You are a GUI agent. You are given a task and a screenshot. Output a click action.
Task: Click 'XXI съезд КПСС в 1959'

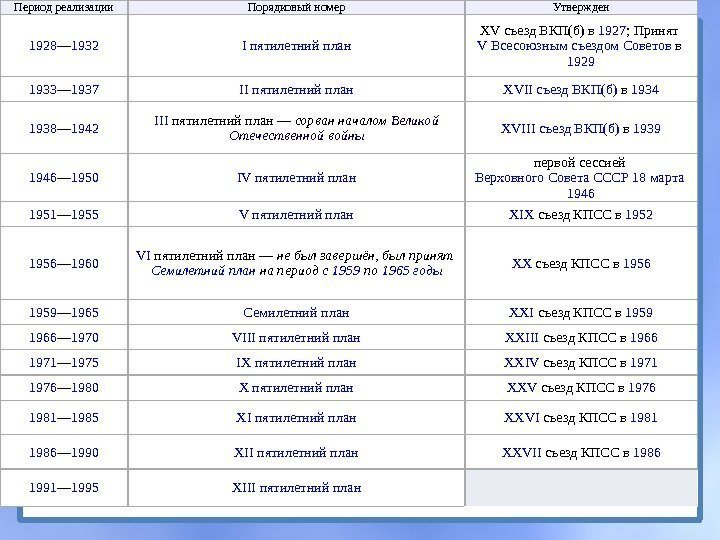click(581, 313)
